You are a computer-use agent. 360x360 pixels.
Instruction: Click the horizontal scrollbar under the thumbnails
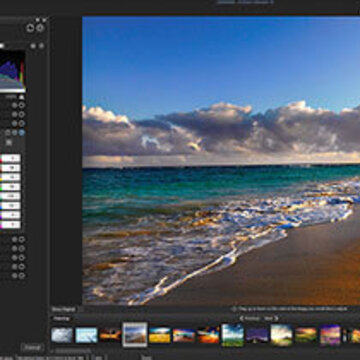pyautogui.click(x=73, y=351)
